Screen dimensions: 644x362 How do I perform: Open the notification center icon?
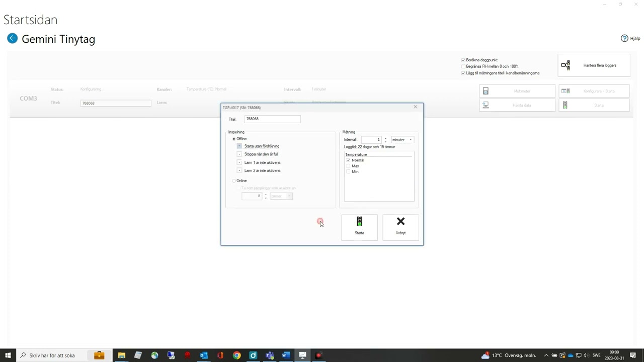click(x=633, y=355)
